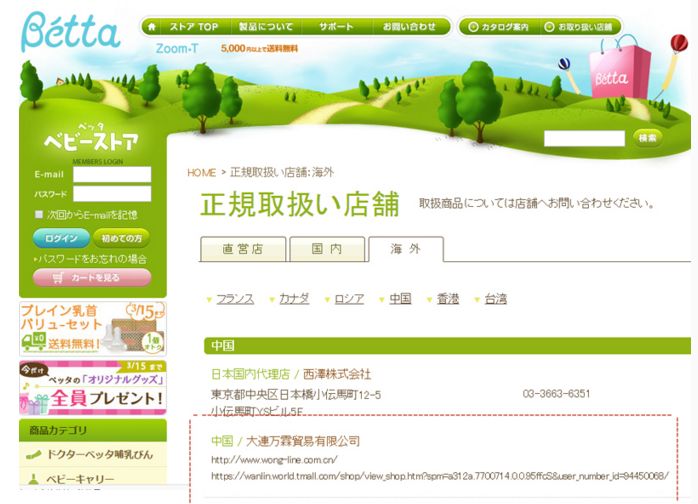Click the blue ログイン button
This screenshot has height=504, width=698.
click(x=61, y=238)
